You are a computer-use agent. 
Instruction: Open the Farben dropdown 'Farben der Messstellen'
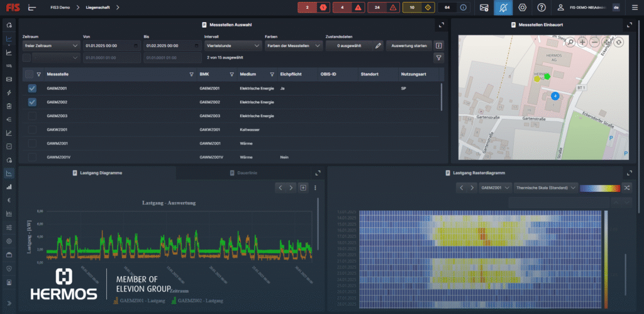[294, 45]
